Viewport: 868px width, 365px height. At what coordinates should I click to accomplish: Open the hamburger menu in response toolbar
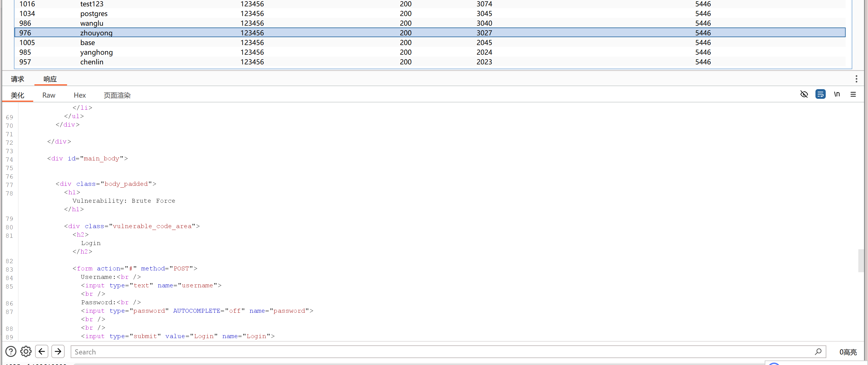pos(853,94)
